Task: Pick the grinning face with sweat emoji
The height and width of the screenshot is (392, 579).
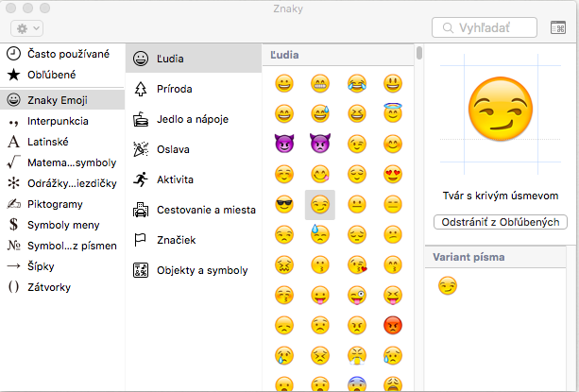Action: pos(320,113)
